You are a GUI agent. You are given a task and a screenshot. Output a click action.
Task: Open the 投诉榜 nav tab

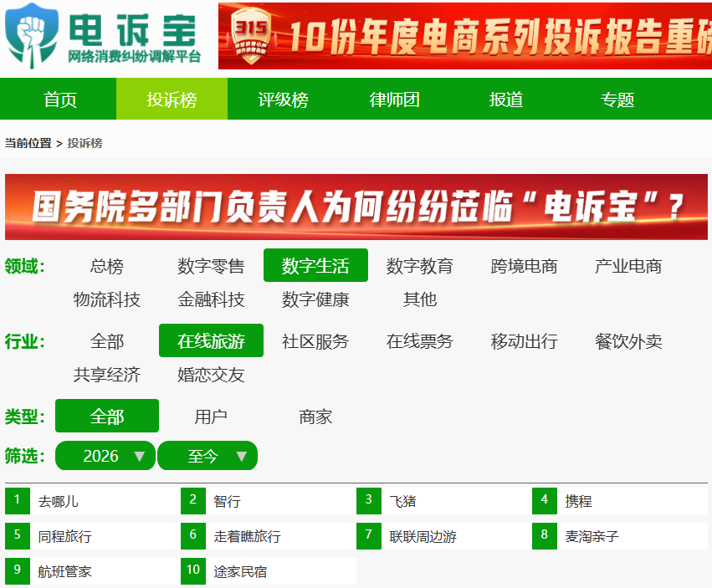[x=172, y=99]
